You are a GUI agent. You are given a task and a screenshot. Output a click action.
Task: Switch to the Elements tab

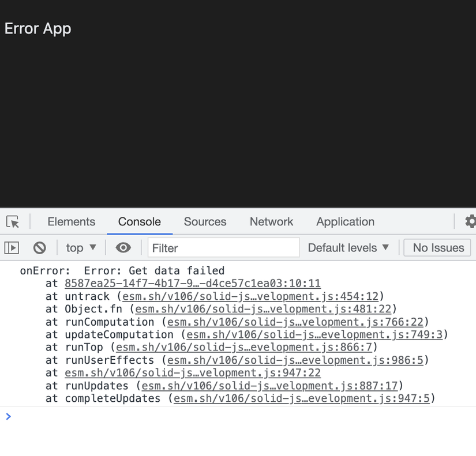pyautogui.click(x=72, y=221)
